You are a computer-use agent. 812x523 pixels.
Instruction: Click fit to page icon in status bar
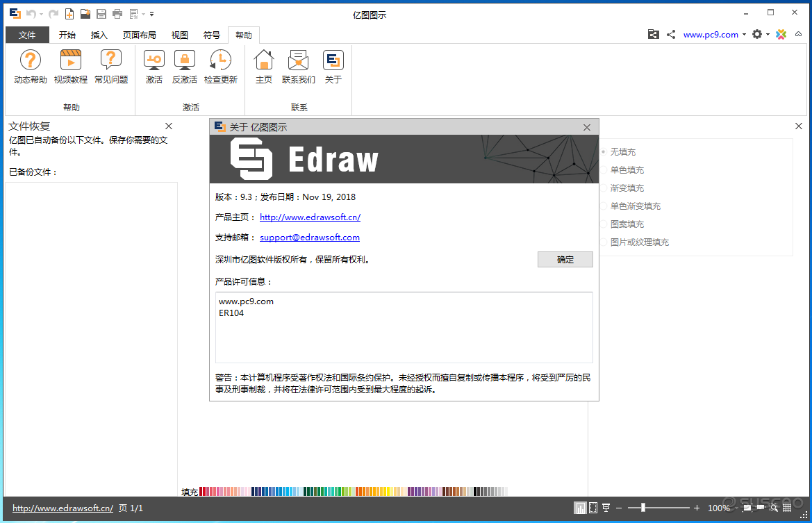[747, 508]
